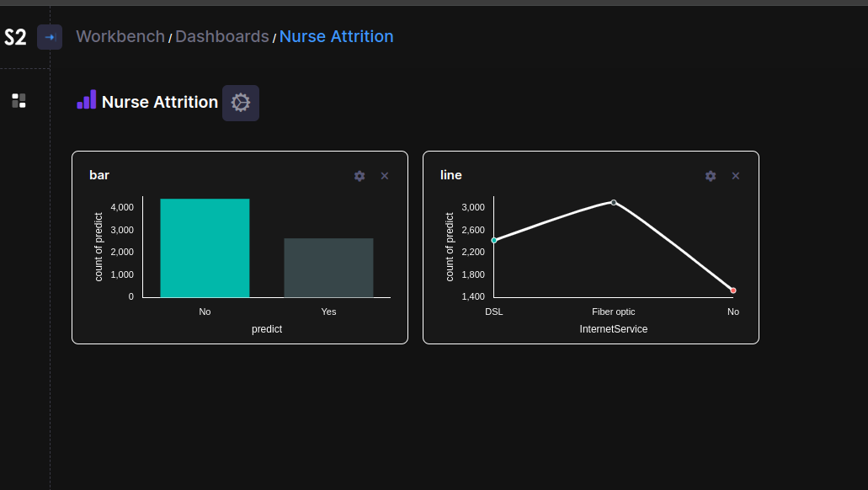
Task: Remove the bar chart card
Action: point(385,176)
